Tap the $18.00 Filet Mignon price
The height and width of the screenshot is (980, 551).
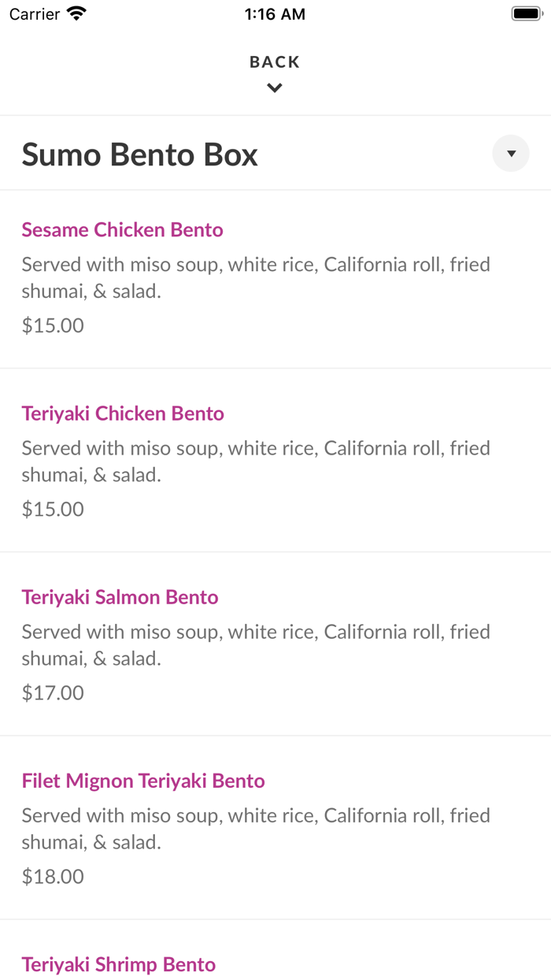(x=53, y=876)
